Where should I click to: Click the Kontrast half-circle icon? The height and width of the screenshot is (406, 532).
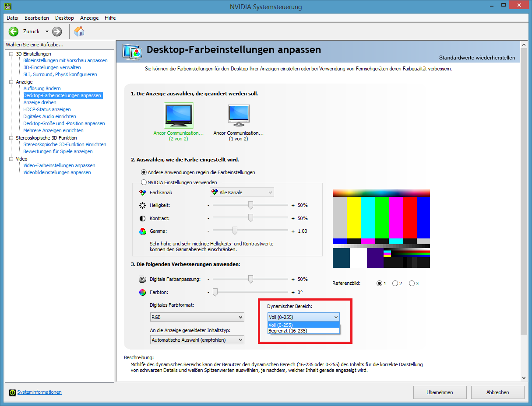point(142,218)
